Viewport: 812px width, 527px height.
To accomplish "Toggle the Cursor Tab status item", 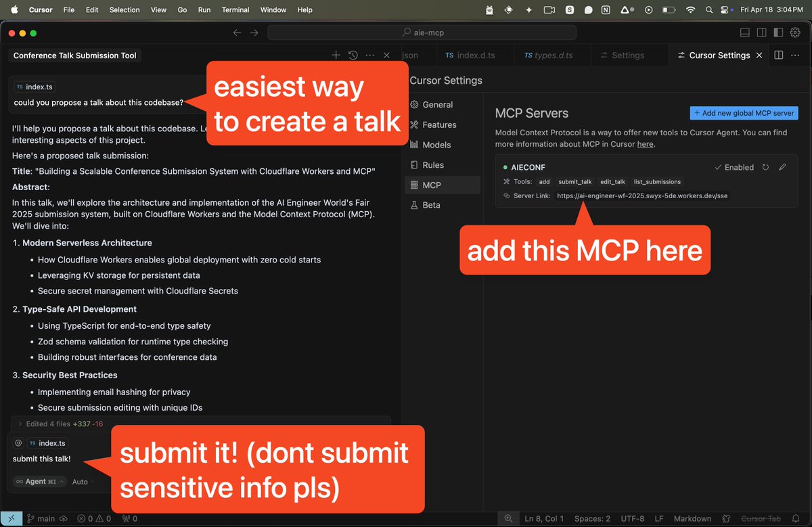I will 761,519.
